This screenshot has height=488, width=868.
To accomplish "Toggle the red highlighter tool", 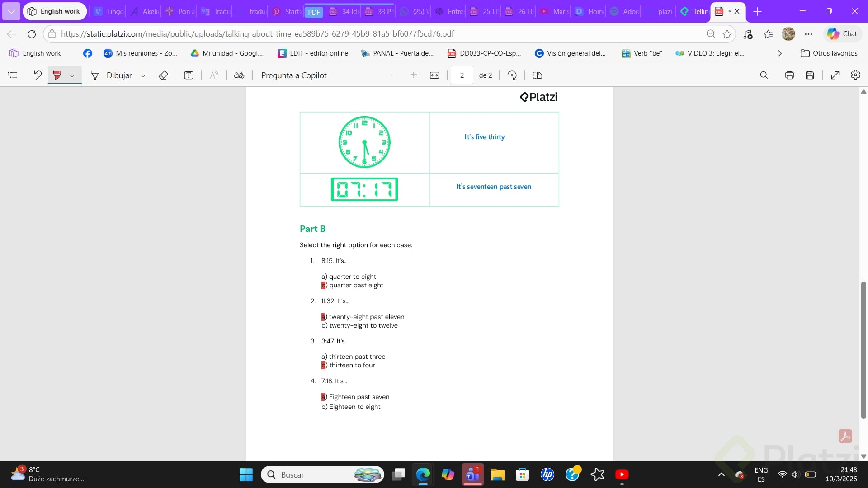I will click(x=57, y=75).
